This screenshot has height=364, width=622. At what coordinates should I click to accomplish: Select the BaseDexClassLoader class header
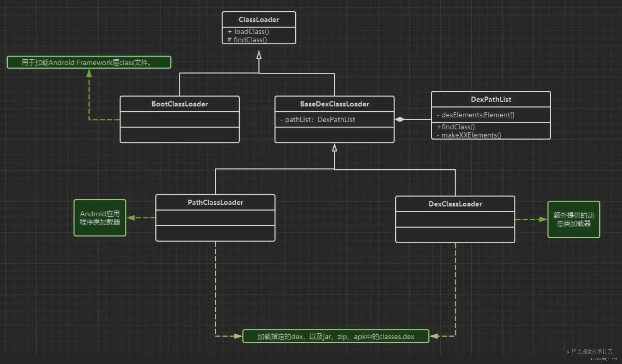click(335, 104)
